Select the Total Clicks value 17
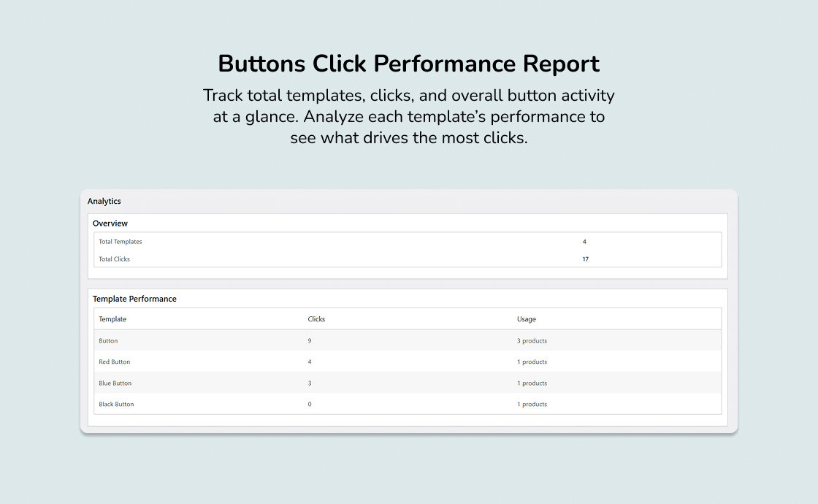This screenshot has width=818, height=504. pos(585,259)
